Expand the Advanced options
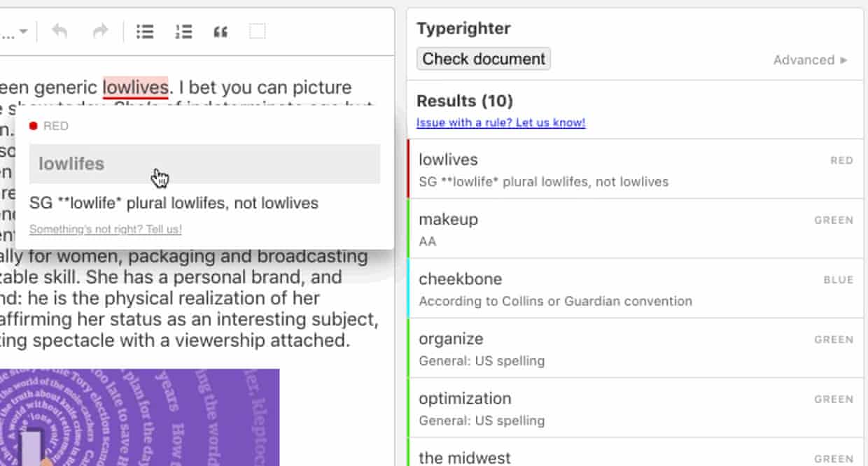Image resolution: width=868 pixels, height=466 pixels. [x=811, y=60]
